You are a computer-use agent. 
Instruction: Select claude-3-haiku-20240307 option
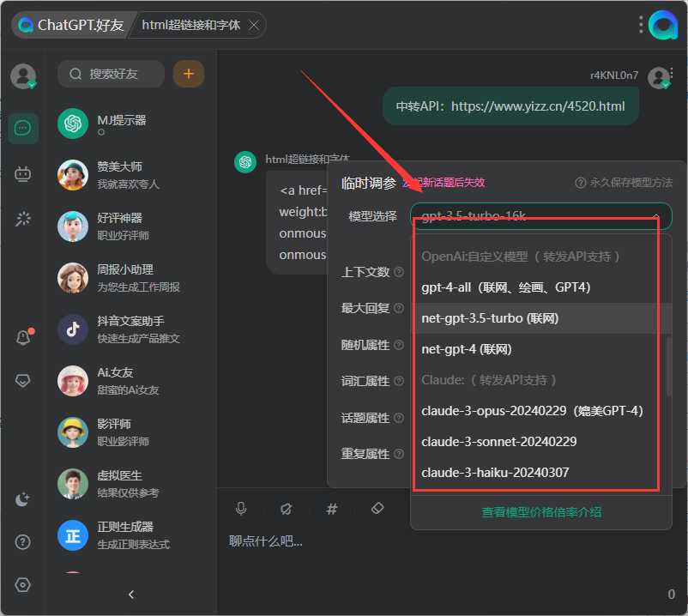(541, 473)
